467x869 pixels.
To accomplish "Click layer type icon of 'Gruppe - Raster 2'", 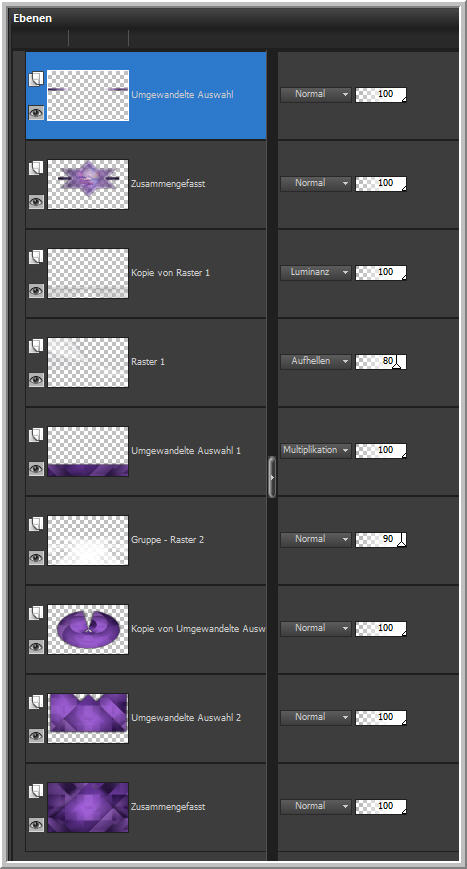I will tap(36, 524).
